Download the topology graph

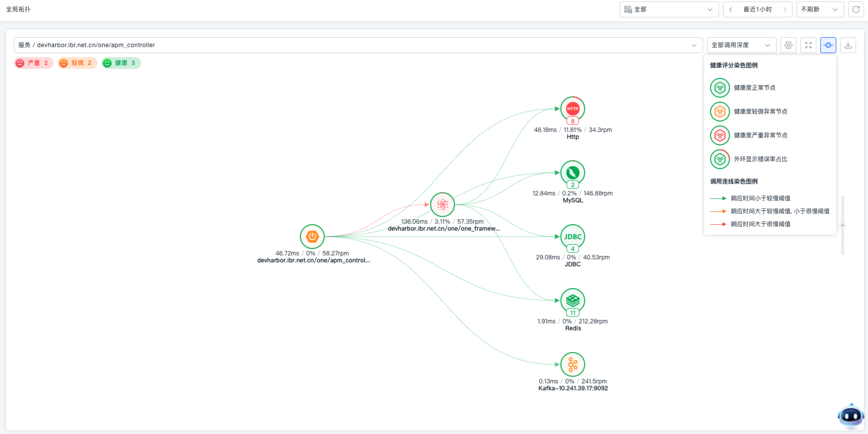(848, 45)
